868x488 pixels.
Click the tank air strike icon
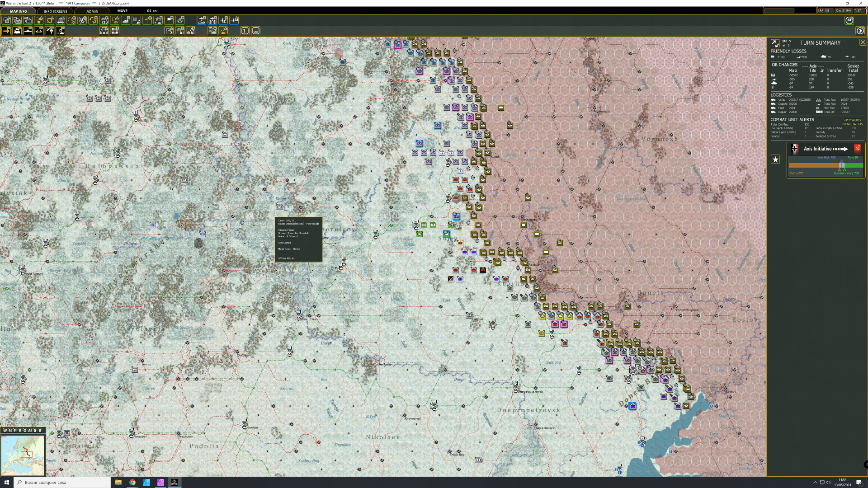point(223,31)
